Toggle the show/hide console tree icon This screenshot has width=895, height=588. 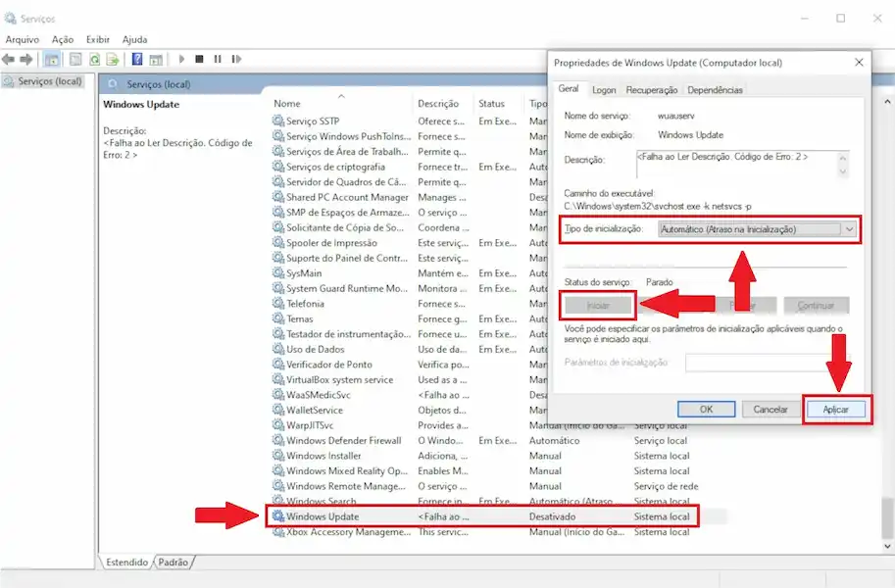point(51,59)
